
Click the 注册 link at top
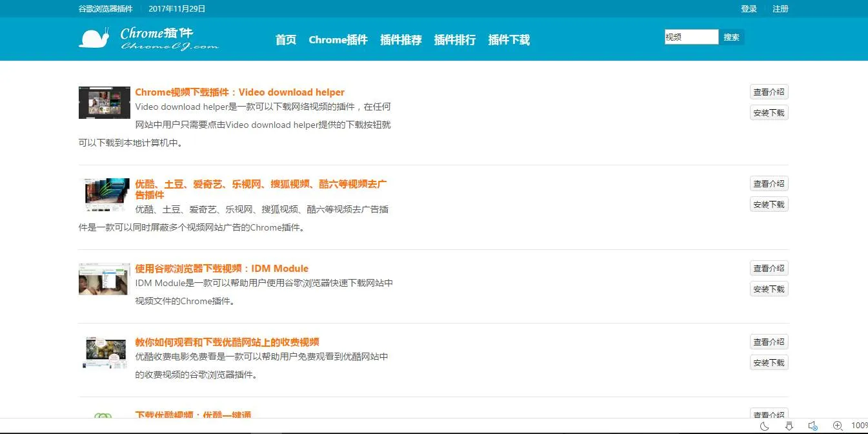781,9
